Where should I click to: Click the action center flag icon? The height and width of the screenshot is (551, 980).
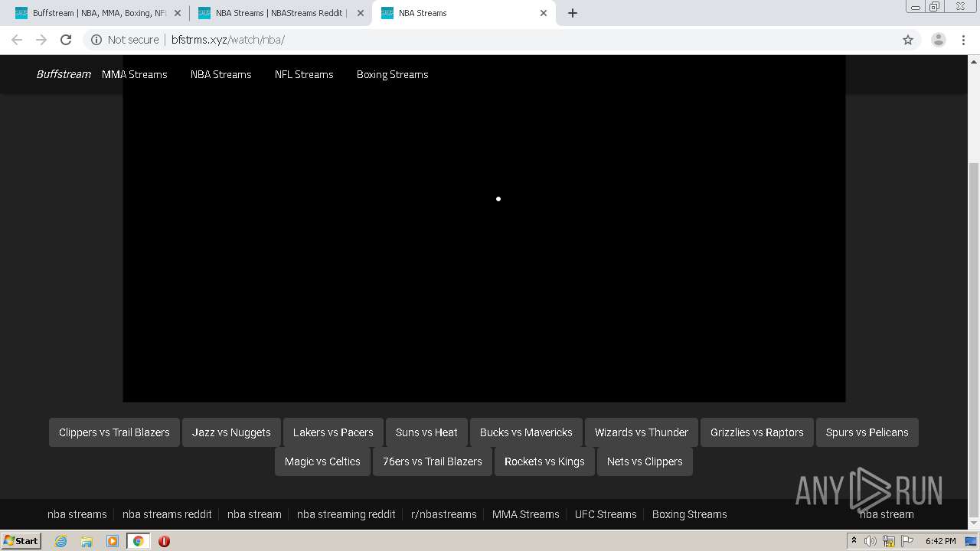907,541
